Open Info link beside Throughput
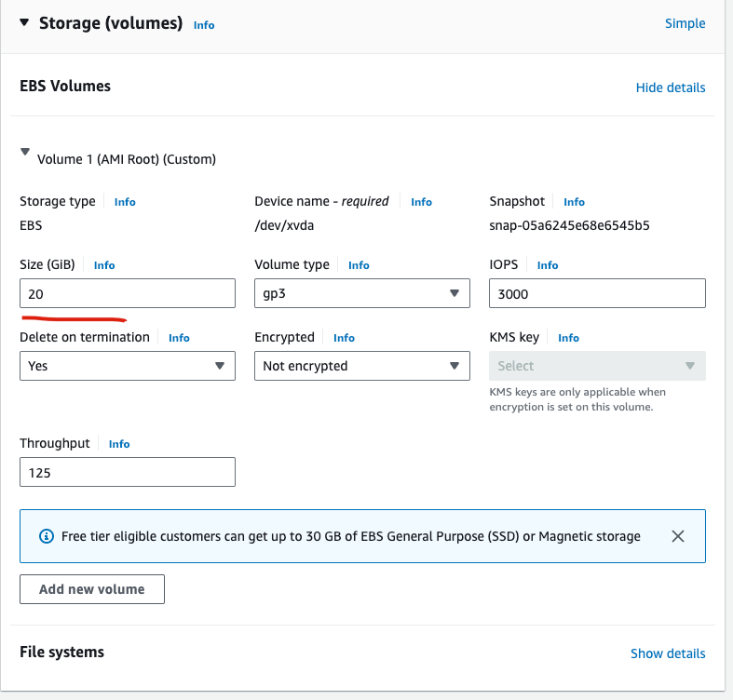The image size is (733, 700). point(119,444)
